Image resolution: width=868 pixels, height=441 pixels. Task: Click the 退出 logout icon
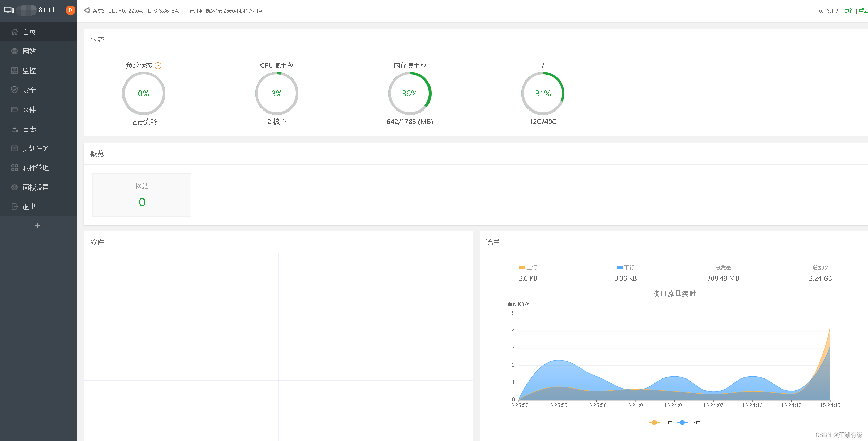tap(14, 207)
